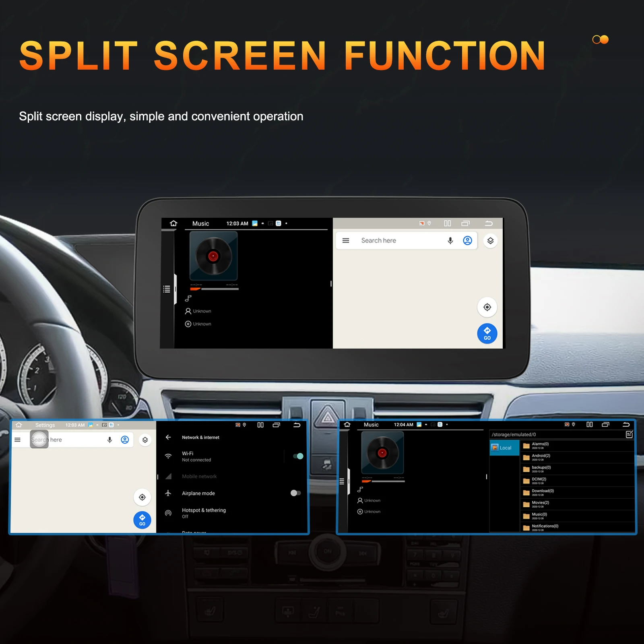
Task: Open playlist icon on bottom-right music player
Action: (x=342, y=481)
